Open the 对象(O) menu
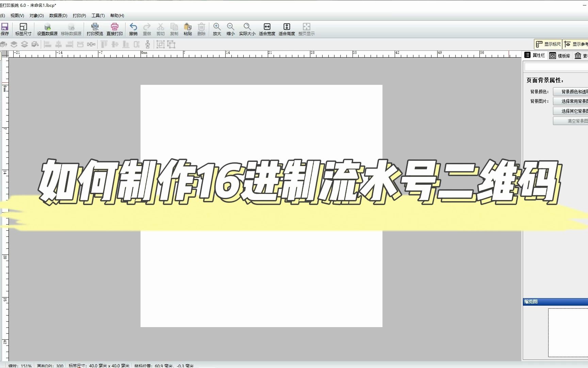Image resolution: width=588 pixels, height=368 pixels. point(37,16)
